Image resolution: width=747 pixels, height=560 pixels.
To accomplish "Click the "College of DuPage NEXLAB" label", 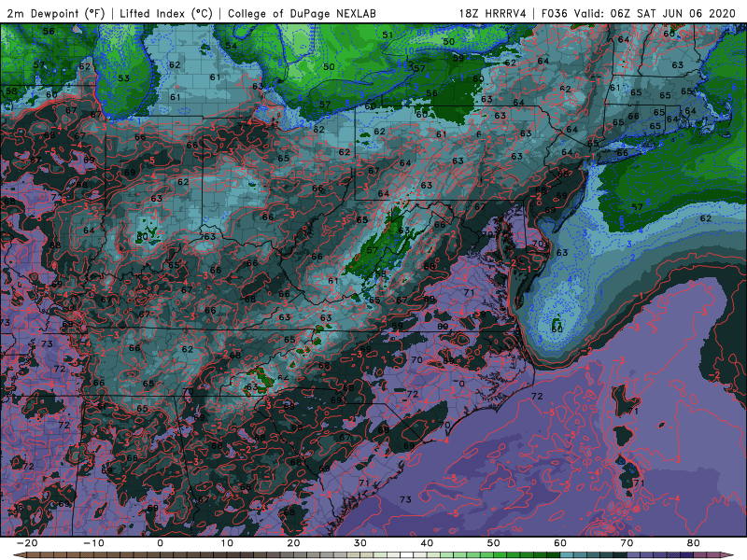I will (302, 13).
